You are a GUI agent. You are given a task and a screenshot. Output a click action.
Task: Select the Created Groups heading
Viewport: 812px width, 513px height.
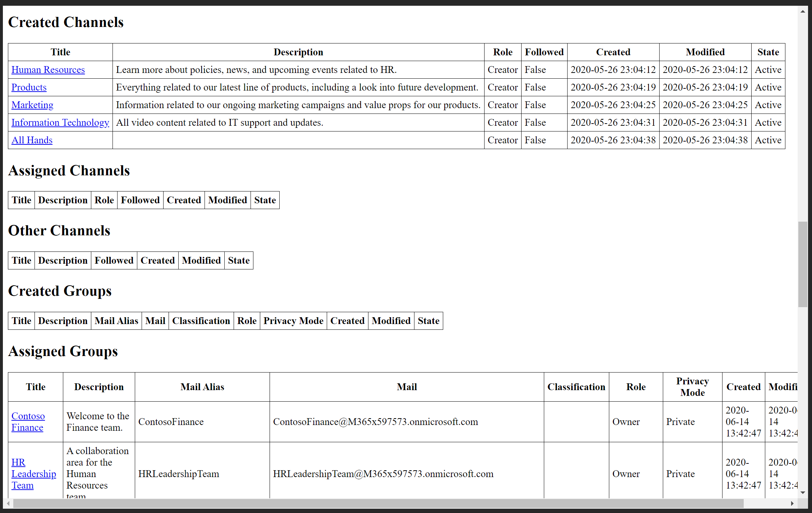point(60,291)
